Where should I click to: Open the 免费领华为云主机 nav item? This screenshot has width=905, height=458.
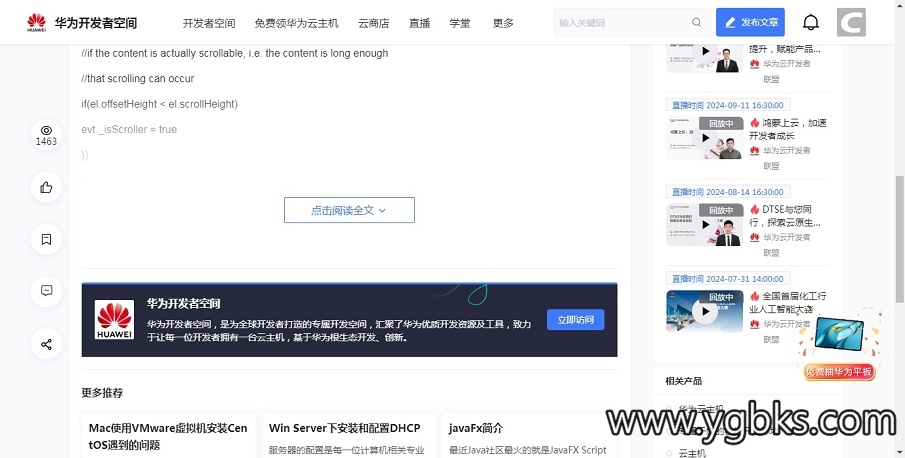click(x=297, y=23)
